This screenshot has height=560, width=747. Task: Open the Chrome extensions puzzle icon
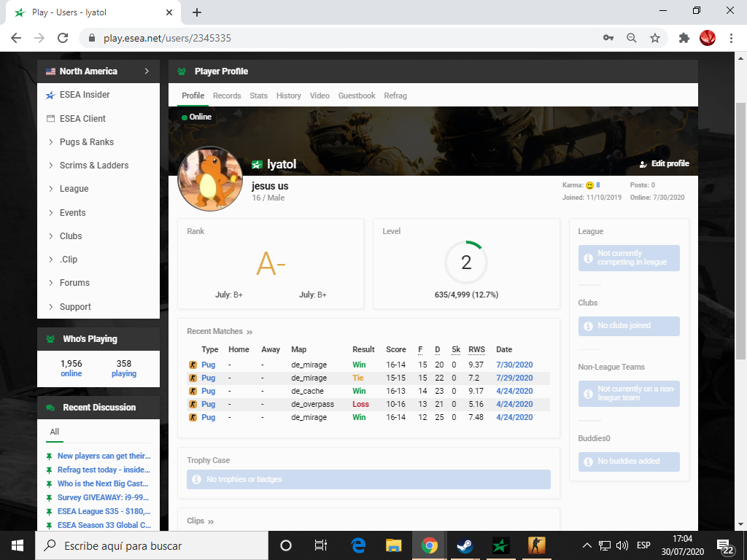pos(684,38)
